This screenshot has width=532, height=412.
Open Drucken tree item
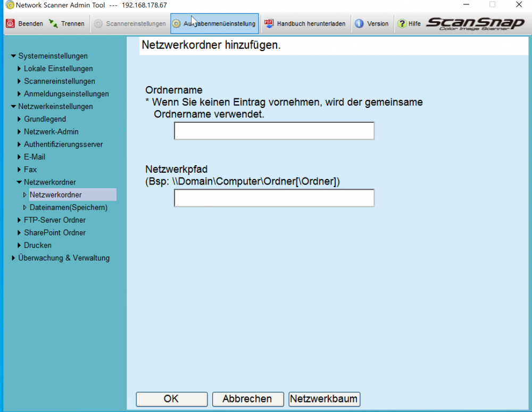(38, 245)
